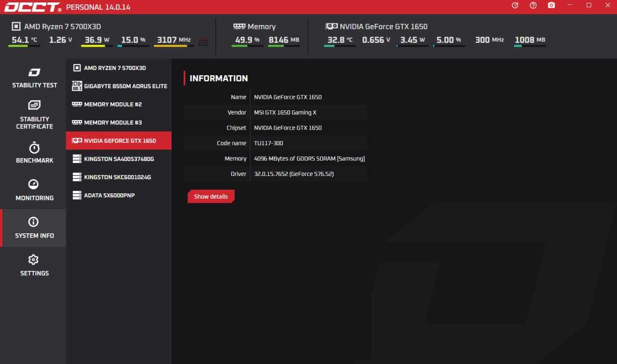The width and height of the screenshot is (617, 364).
Task: Select GIGABYTE B550M AORUS ELITE entry
Action: [x=119, y=86]
